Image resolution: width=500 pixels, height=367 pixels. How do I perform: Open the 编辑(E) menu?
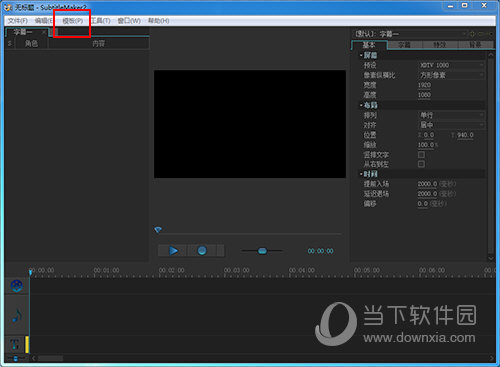(44, 21)
